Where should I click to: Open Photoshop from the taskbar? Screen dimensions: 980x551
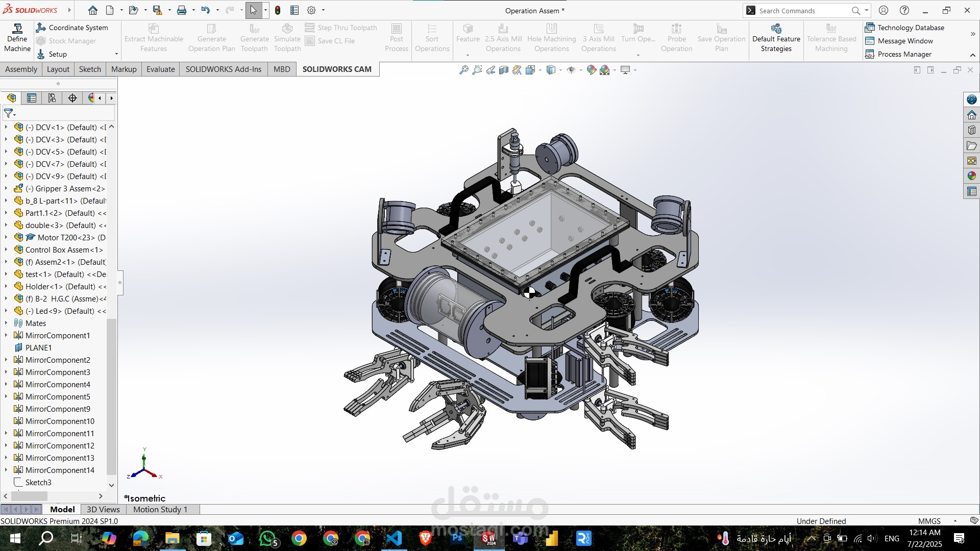457,538
